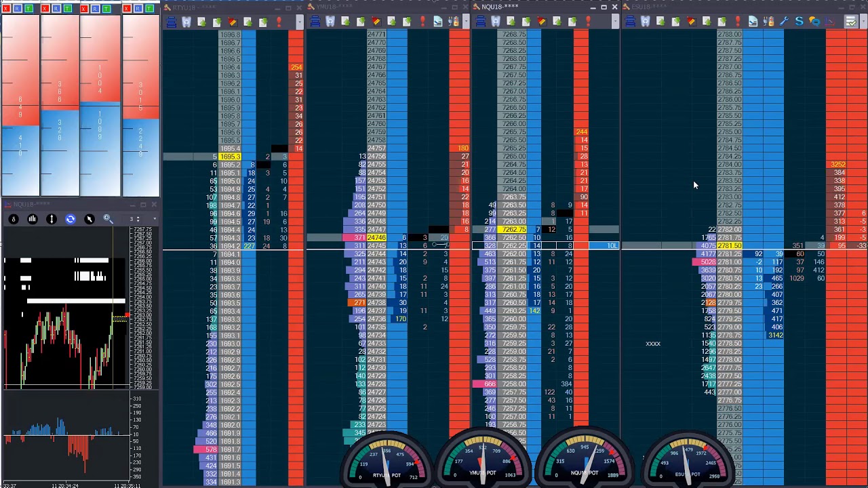Click the red exclamation icon in YMU18 toolbar
Image resolution: width=868 pixels, height=488 pixels.
[x=422, y=22]
